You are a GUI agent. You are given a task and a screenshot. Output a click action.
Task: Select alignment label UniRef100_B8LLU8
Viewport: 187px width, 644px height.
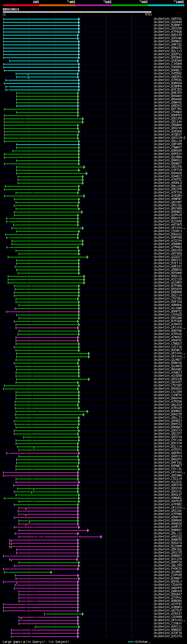tap(168, 186)
